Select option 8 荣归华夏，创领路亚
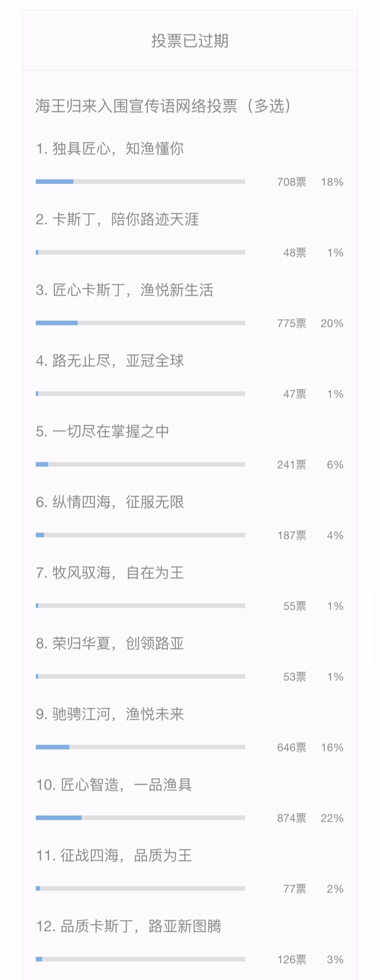 point(110,644)
